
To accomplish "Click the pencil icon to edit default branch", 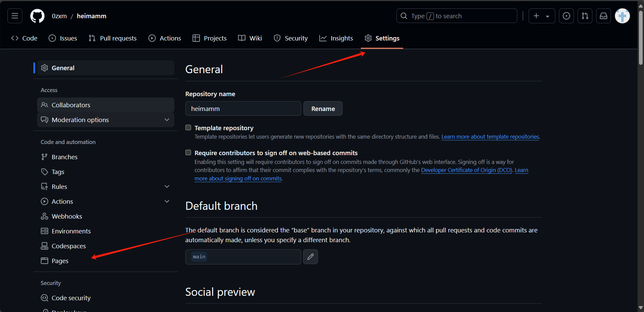I will tap(310, 257).
